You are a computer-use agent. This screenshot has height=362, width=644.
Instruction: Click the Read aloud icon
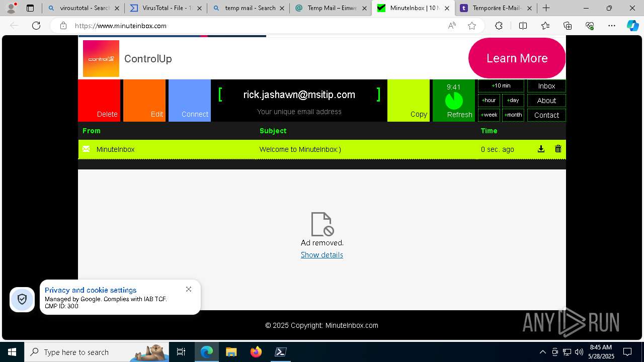(x=452, y=26)
